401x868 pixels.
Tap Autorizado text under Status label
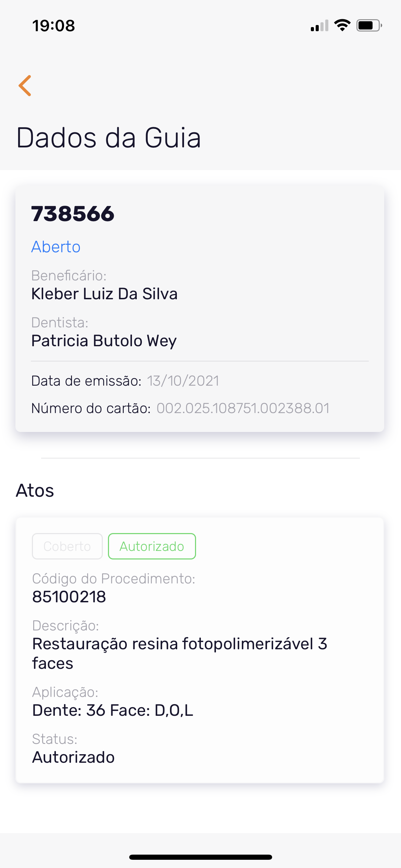point(73,757)
